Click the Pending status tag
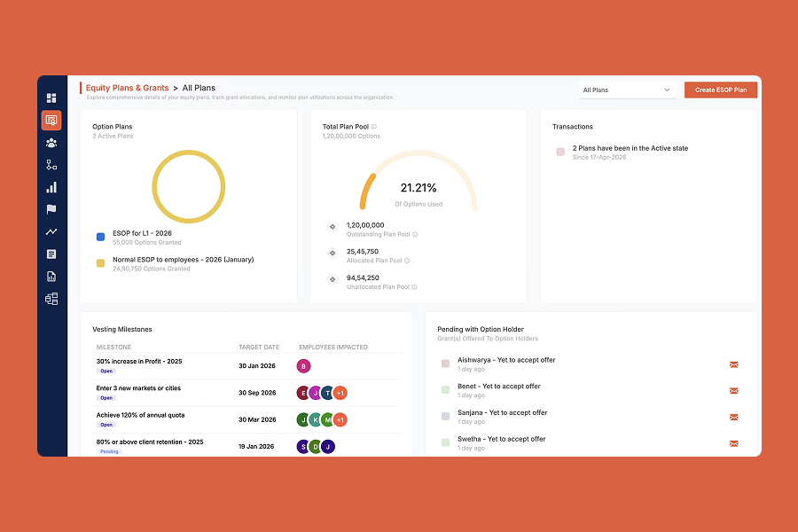The image size is (798, 532). [x=109, y=451]
